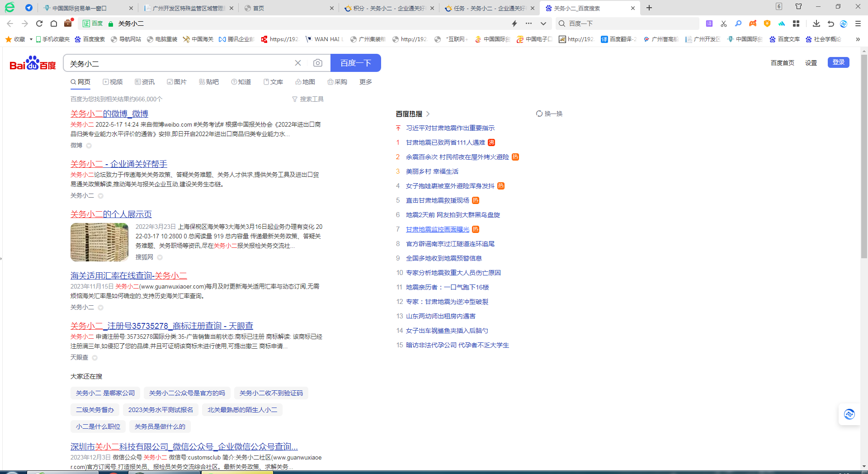
Task: Click the Baidu logo
Action: 33,63
